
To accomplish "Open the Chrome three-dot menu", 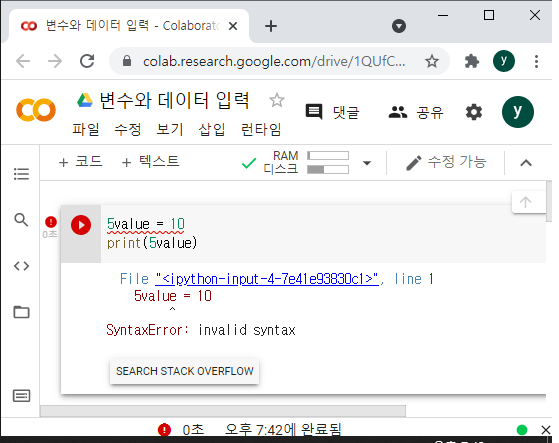I will 536,61.
